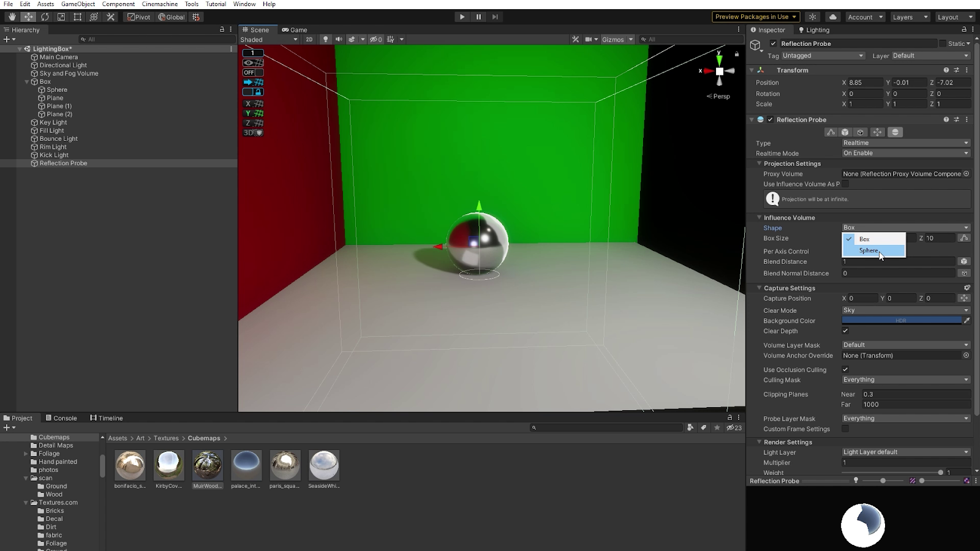Screen dimensions: 980x551
Task: Click the Play button to enter Play mode
Action: [461, 17]
